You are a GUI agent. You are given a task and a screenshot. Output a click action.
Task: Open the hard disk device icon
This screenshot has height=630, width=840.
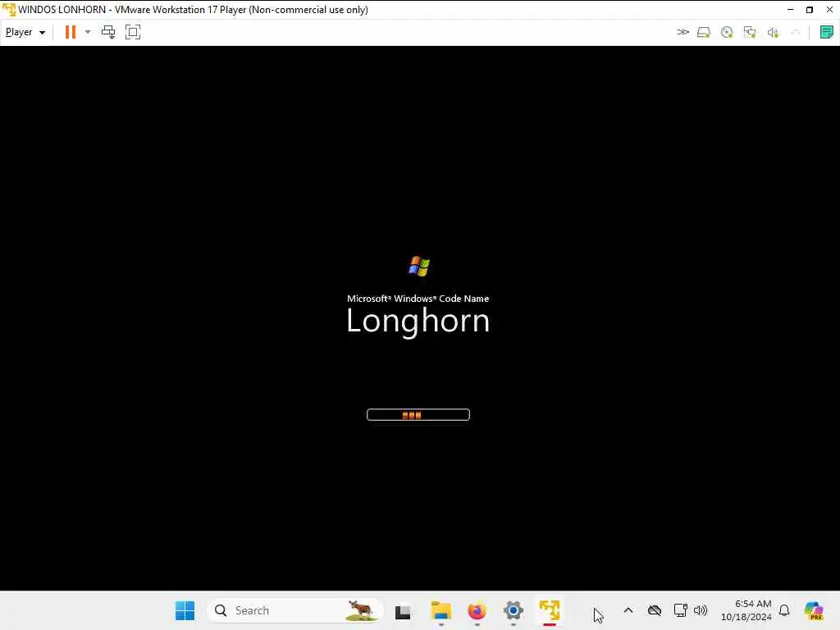703,33
